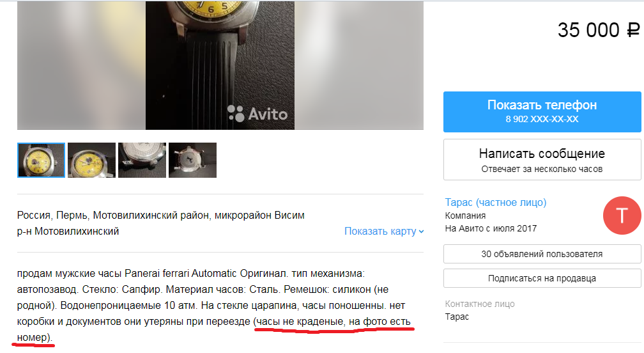Viewport: 644px width, 353px height.
Task: Click the blurred left side of the photo
Action: [x=81, y=65]
